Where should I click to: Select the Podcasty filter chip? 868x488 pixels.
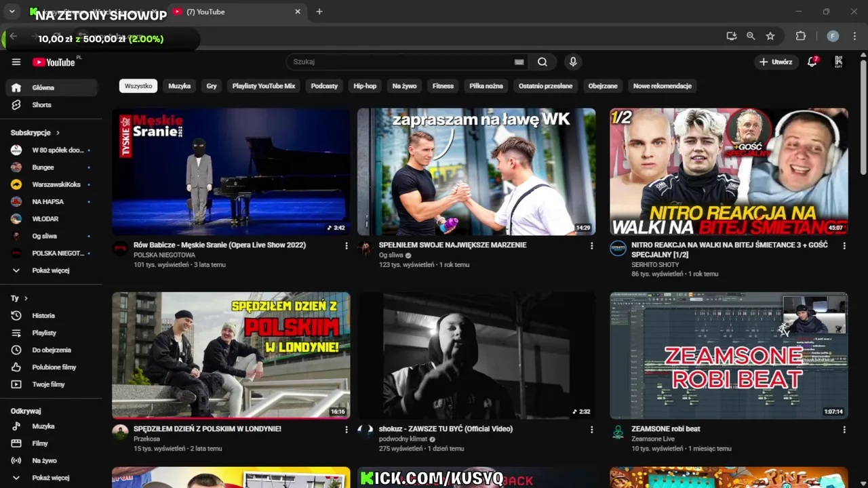[x=324, y=86]
